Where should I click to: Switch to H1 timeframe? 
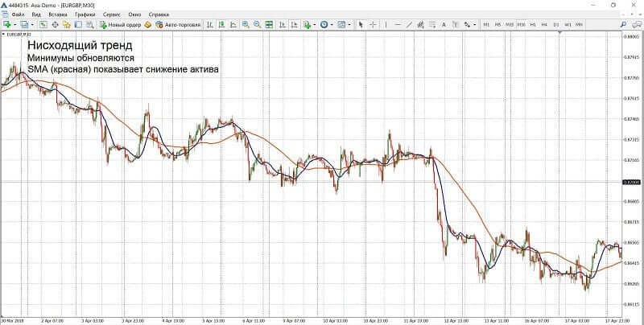(533, 25)
